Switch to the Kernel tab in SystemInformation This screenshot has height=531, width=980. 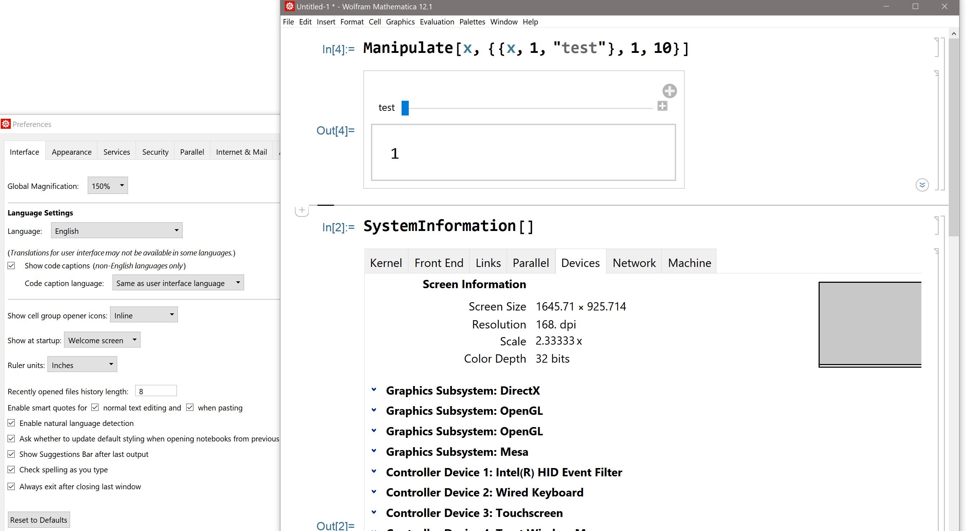tap(385, 262)
